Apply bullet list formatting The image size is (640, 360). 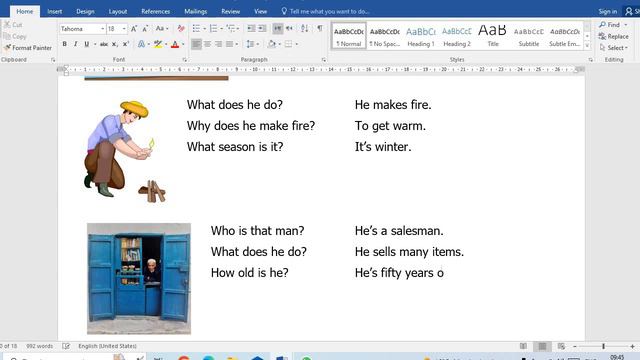[x=196, y=28]
